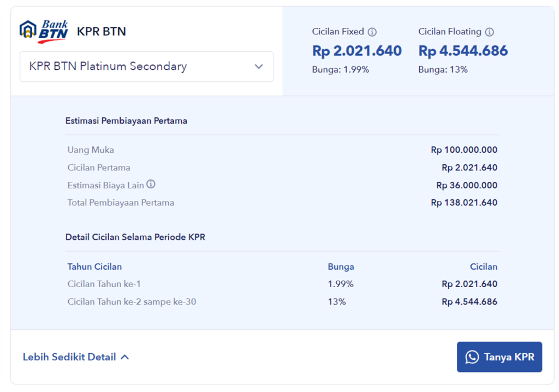Screen dimensions: 559x392
Task: Click the chevron on the loan product selector
Action: click(259, 66)
